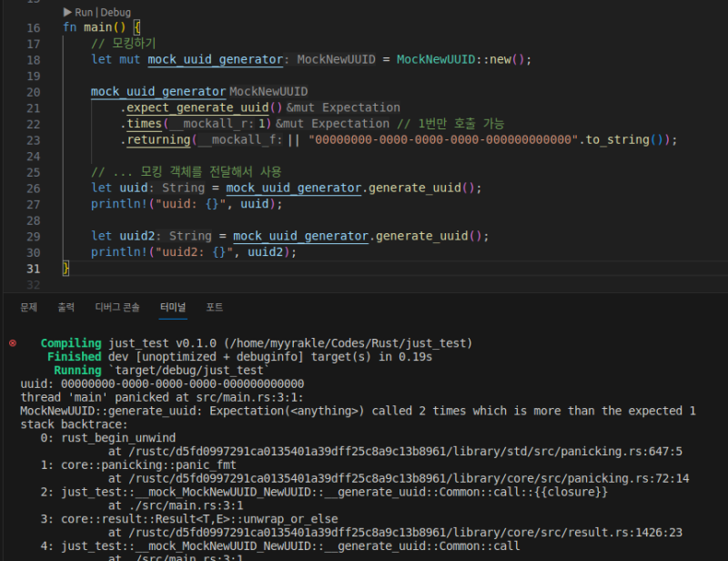The image size is (728, 561).
Task: Show the 포트 tab
Action: point(215,308)
